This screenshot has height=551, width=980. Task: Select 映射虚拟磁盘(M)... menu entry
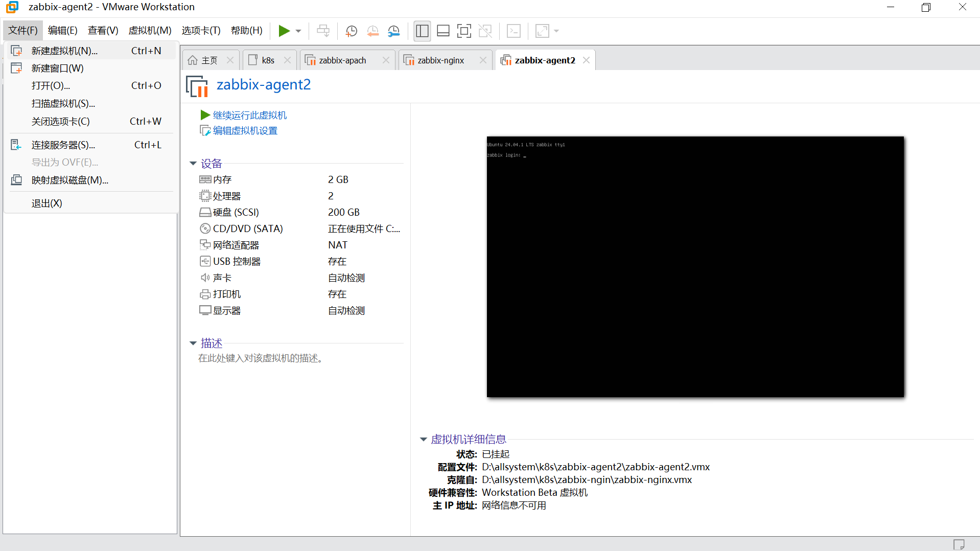[91, 180]
